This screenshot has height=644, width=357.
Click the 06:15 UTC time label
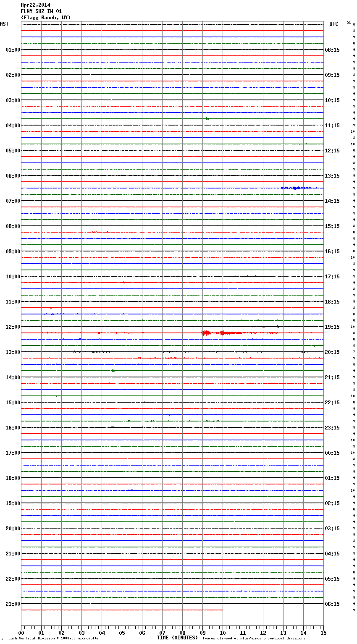pyautogui.click(x=332, y=604)
